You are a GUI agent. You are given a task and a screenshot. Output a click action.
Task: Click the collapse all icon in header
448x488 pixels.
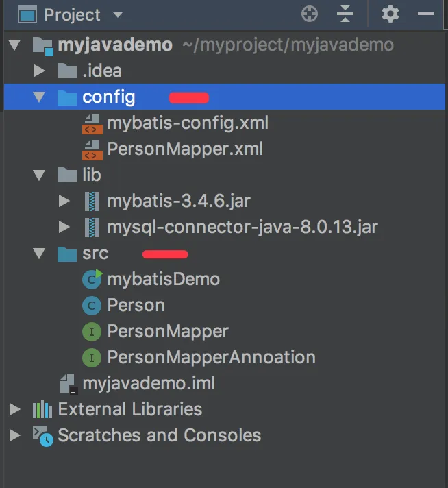345,14
